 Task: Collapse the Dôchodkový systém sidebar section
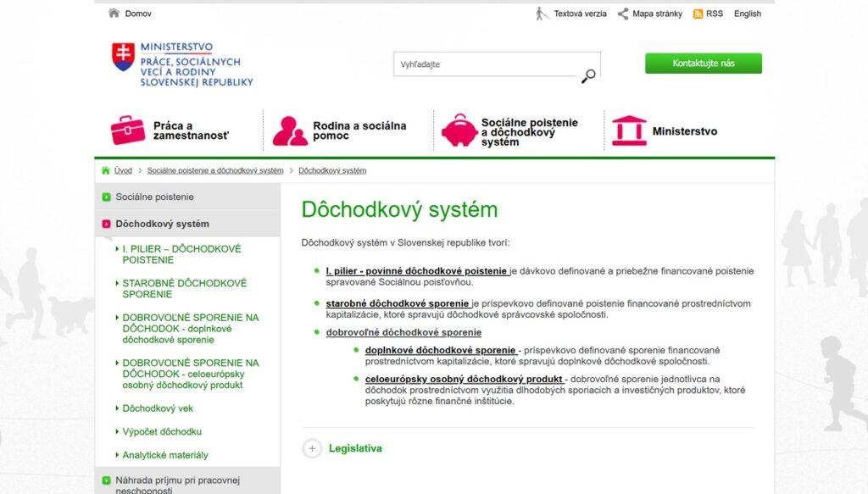pos(107,225)
